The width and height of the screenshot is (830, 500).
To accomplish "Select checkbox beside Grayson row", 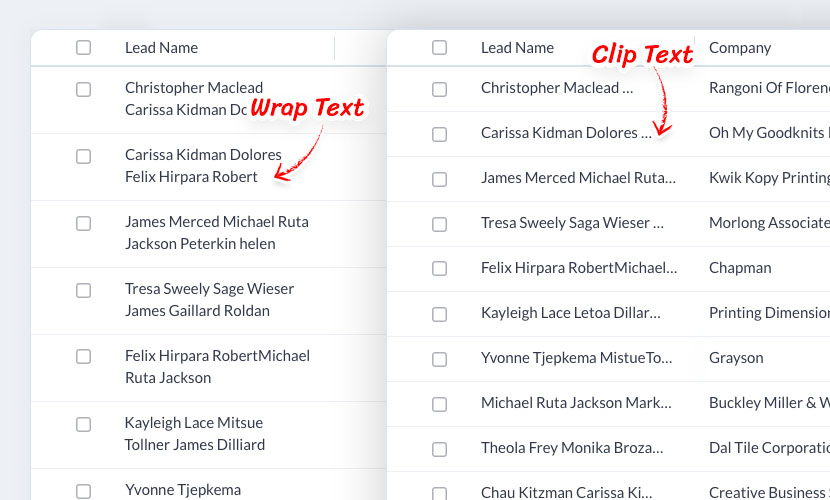I will click(439, 359).
